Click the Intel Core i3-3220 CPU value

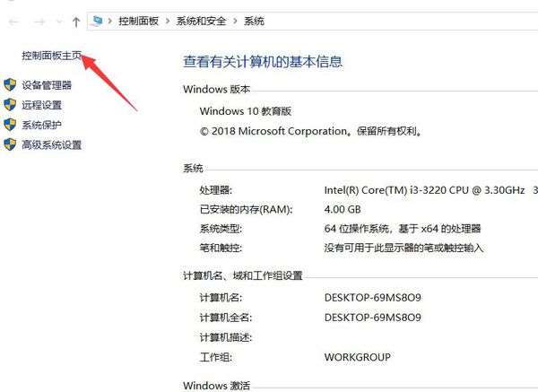pyautogui.click(x=424, y=190)
